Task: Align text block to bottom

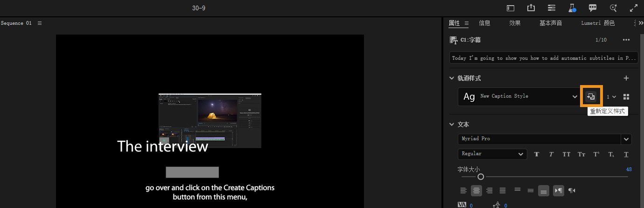Action: tap(544, 190)
